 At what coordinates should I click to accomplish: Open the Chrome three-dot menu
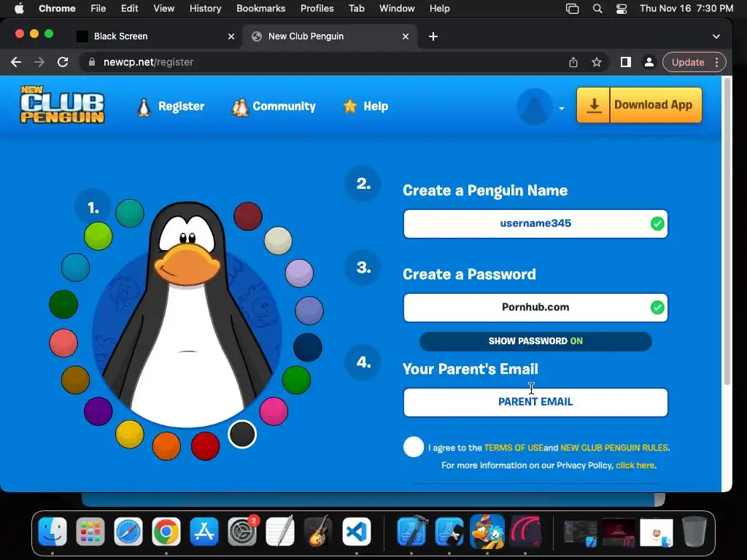(717, 62)
